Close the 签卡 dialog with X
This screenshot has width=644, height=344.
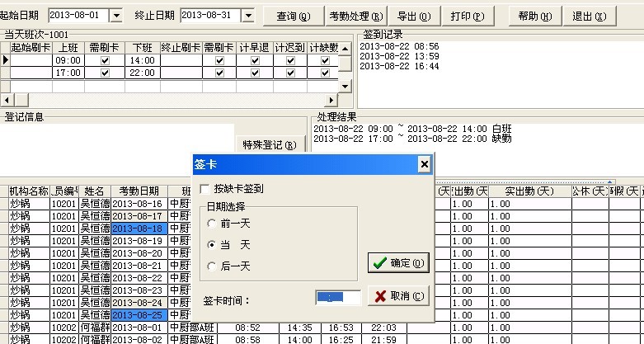tap(424, 165)
